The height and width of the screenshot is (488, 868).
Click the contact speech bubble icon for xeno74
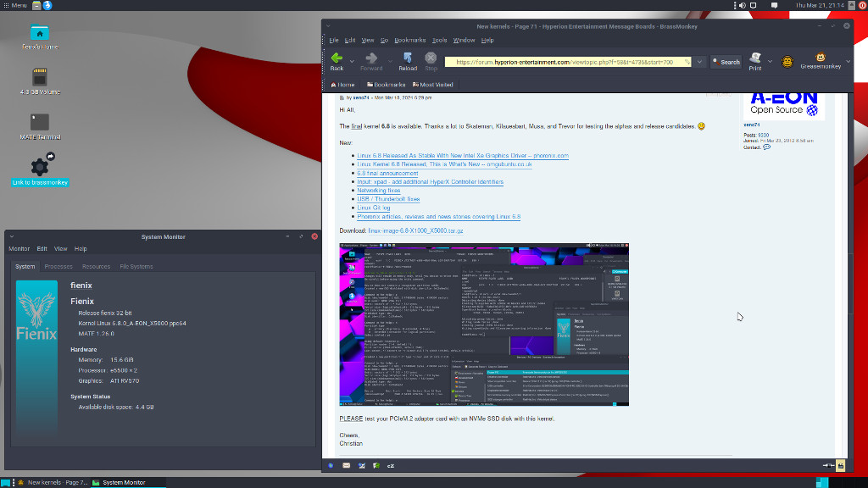pos(766,147)
